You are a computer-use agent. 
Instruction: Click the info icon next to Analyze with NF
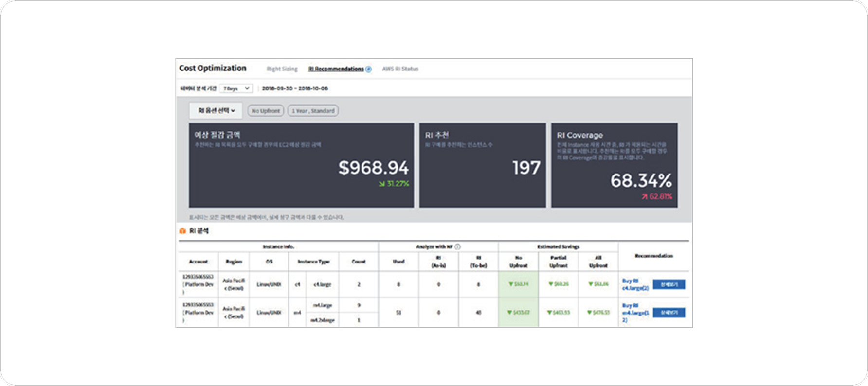point(457,247)
